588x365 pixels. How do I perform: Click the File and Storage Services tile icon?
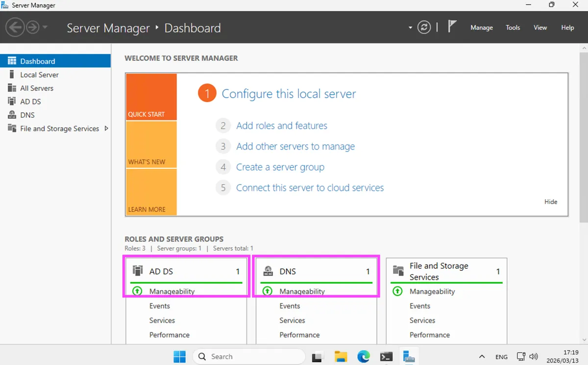(398, 271)
